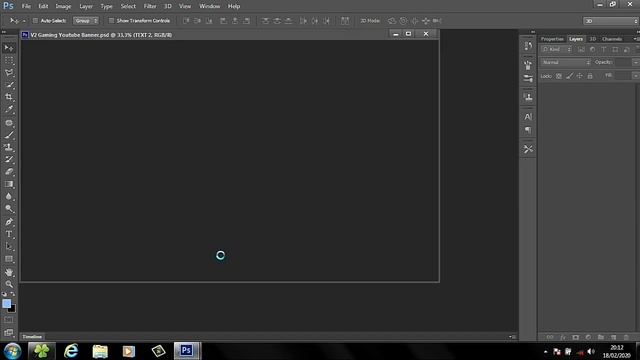Open the Brush Presets panel icon
This screenshot has height=360, width=640.
528,65
